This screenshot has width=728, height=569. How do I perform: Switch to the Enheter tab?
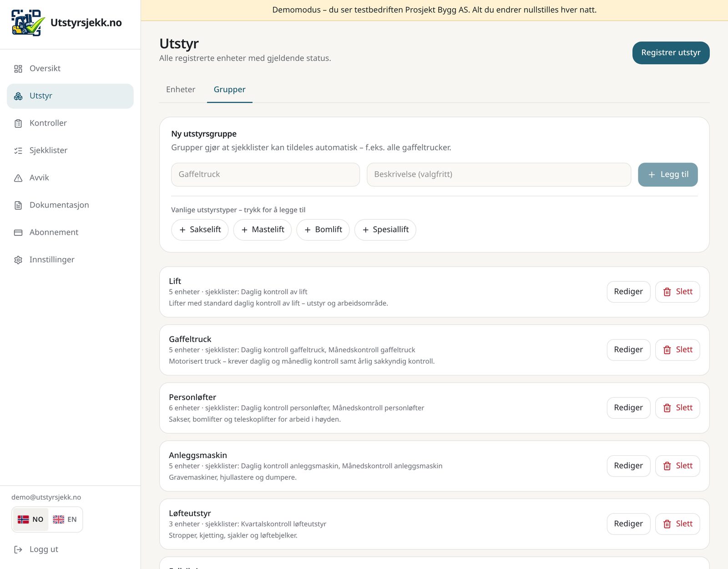click(x=181, y=90)
